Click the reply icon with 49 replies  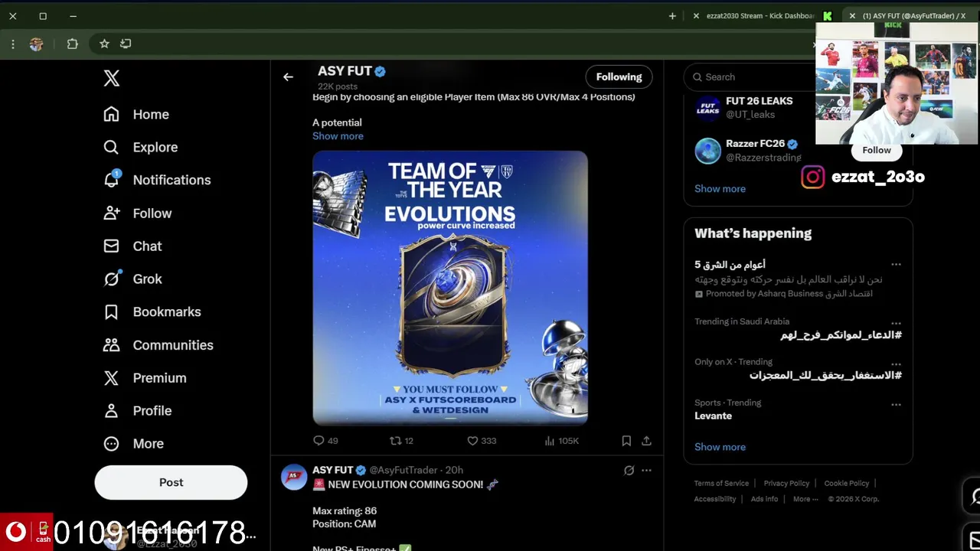point(318,441)
